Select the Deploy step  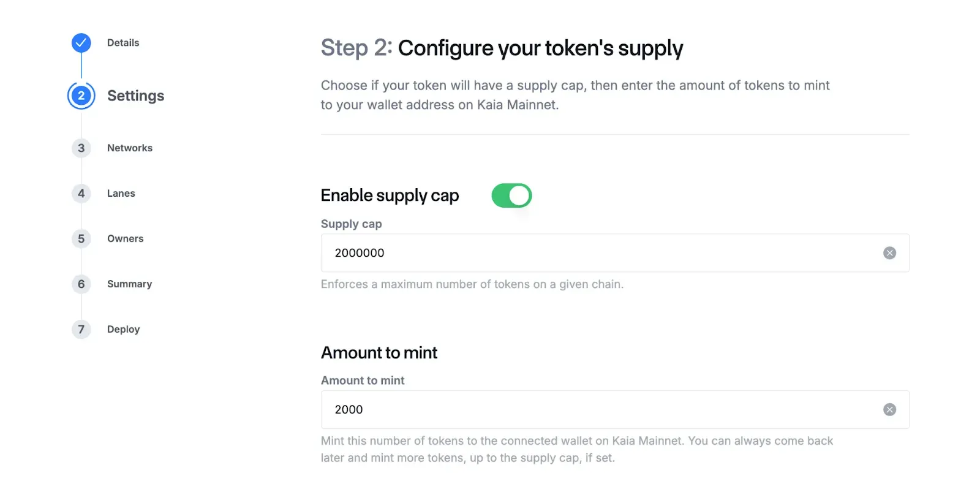(x=123, y=330)
